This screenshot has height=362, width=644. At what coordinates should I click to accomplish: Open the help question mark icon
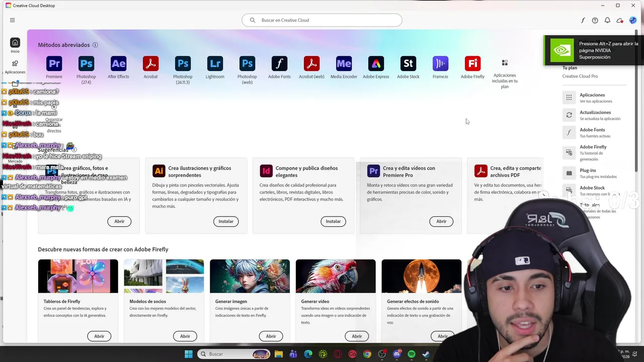[x=595, y=20]
